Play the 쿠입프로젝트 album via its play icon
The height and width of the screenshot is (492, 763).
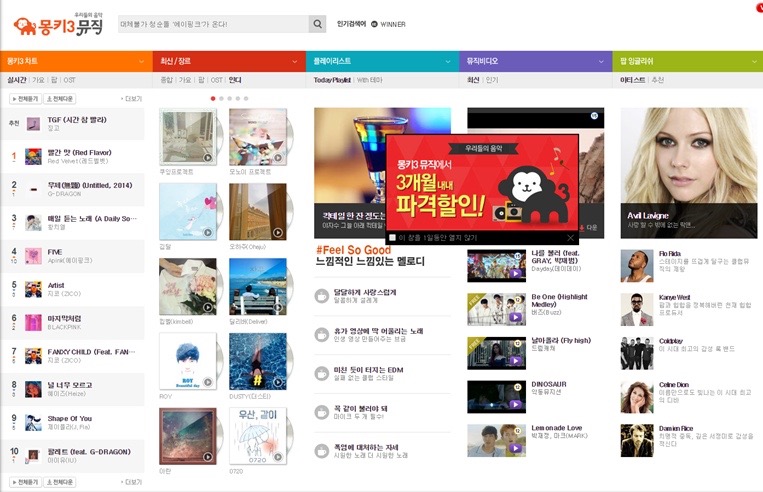point(208,158)
